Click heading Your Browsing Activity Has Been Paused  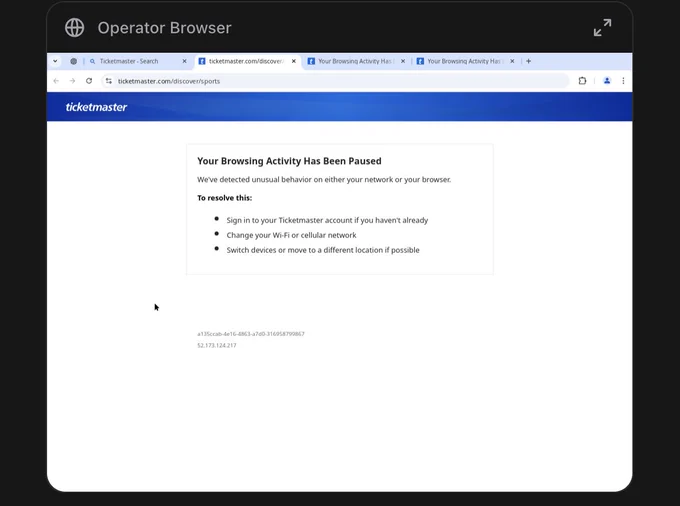[x=289, y=161]
